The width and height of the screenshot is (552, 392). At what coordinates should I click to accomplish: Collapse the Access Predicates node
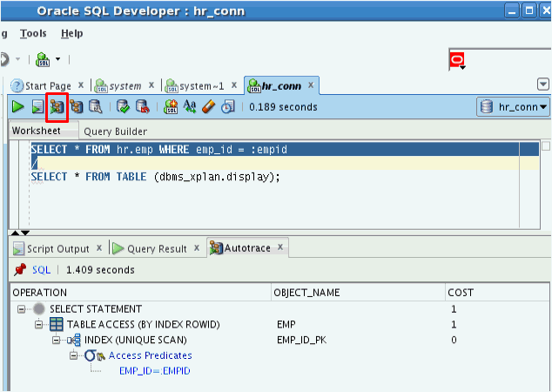click(x=73, y=355)
